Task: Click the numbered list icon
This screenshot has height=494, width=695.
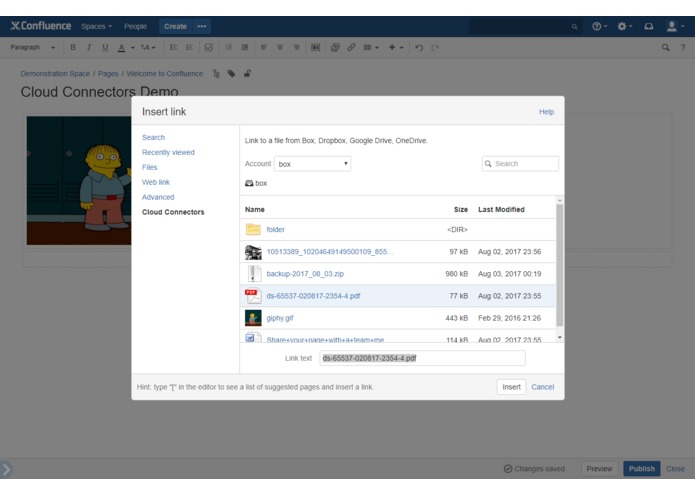Action: click(x=189, y=47)
